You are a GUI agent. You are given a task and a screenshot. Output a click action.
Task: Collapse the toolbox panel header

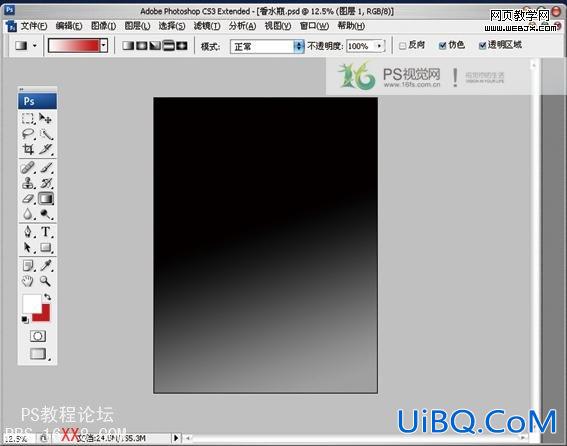(x=37, y=89)
